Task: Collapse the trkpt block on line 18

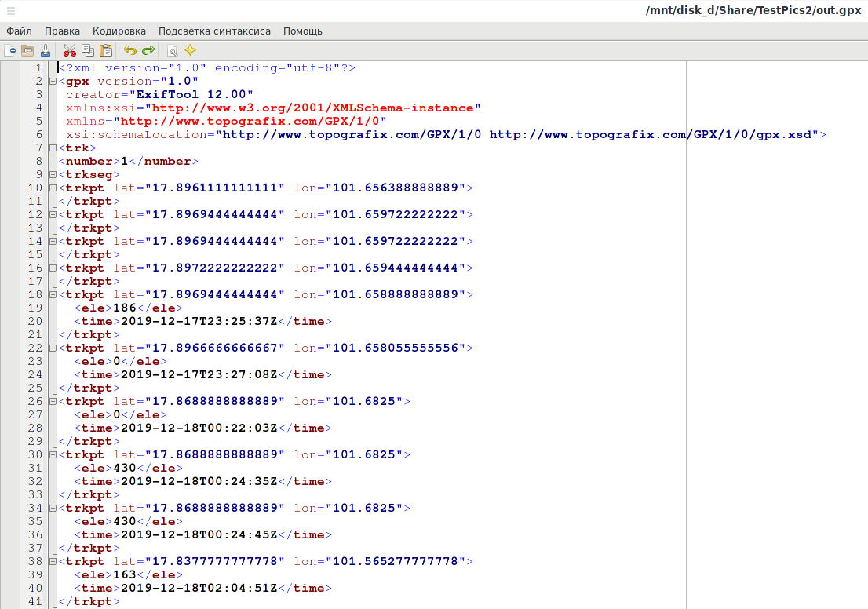Action: [x=52, y=294]
